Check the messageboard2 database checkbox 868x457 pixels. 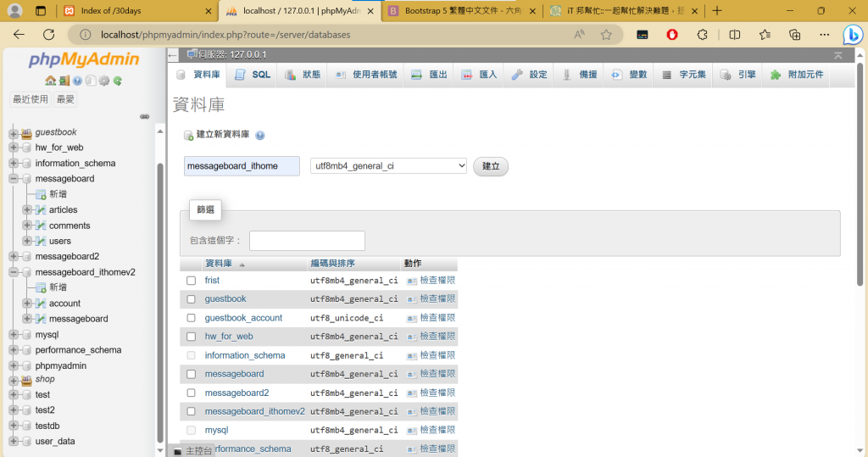(191, 393)
